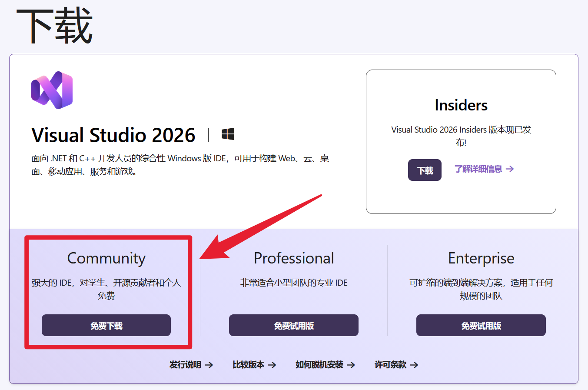Click the Community edition heading

pyautogui.click(x=106, y=258)
